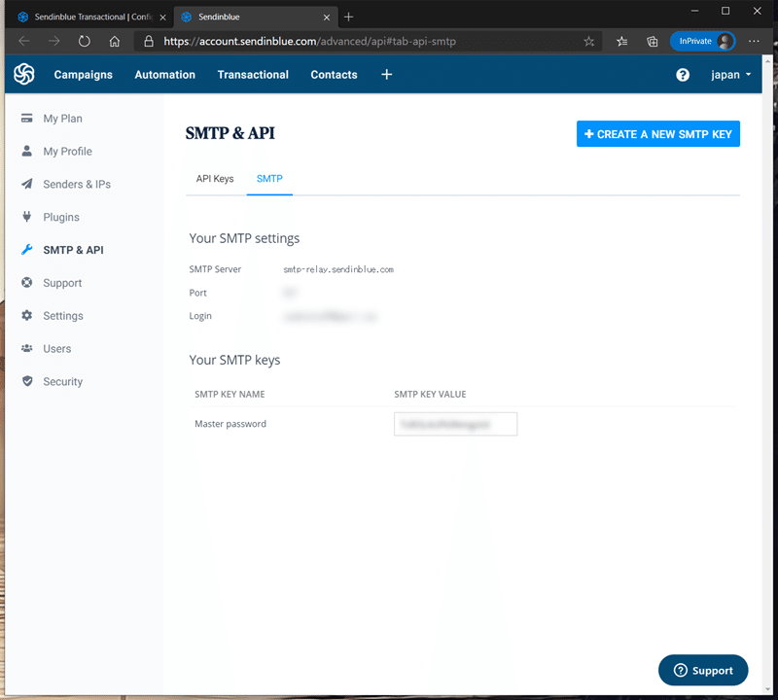Open the Settings page link
The height and width of the screenshot is (700, 778).
click(x=63, y=316)
